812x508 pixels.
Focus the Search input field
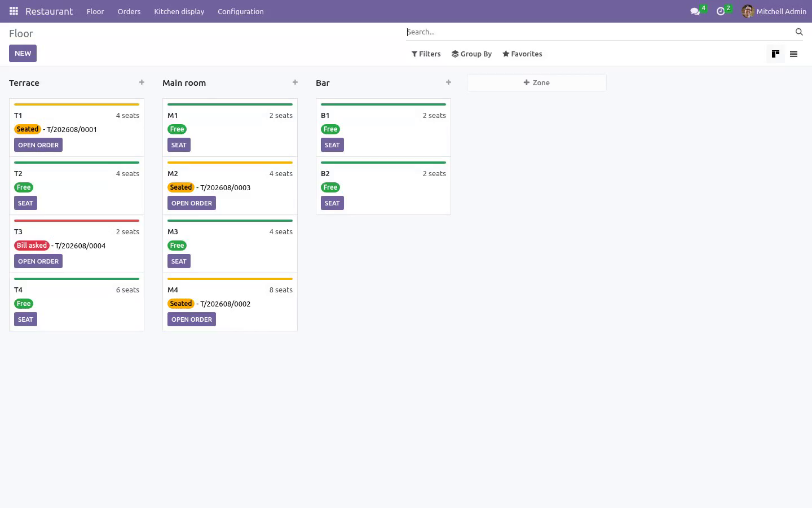click(x=599, y=32)
